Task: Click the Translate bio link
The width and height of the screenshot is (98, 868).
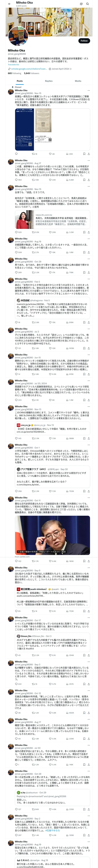Action: coord(14,65)
